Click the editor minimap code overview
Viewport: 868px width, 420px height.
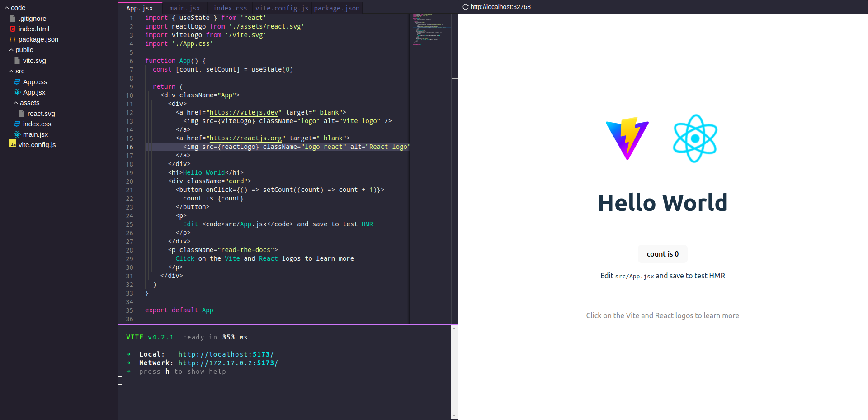click(x=430, y=29)
